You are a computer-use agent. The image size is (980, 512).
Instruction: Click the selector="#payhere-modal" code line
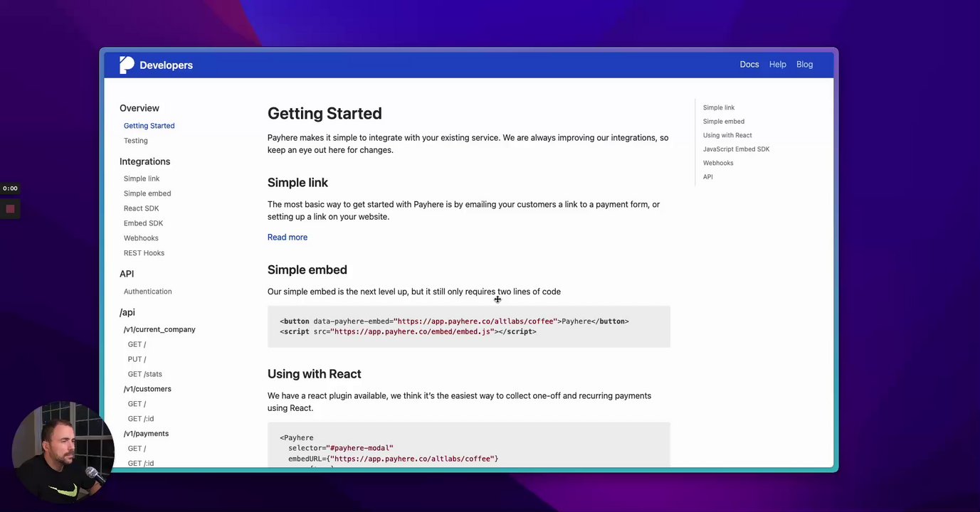click(340, 448)
